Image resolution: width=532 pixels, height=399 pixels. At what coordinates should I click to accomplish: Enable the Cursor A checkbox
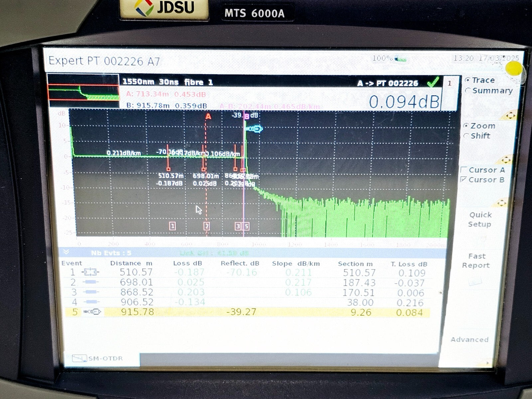(464, 170)
